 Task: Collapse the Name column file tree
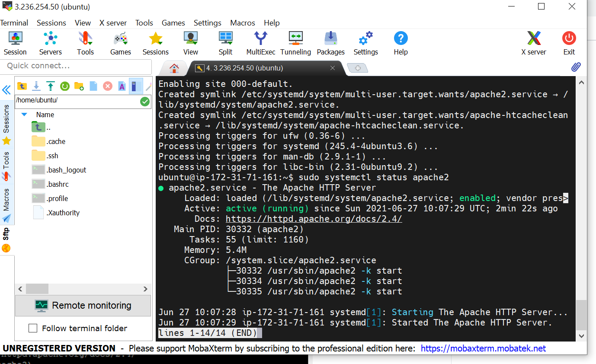(x=25, y=114)
